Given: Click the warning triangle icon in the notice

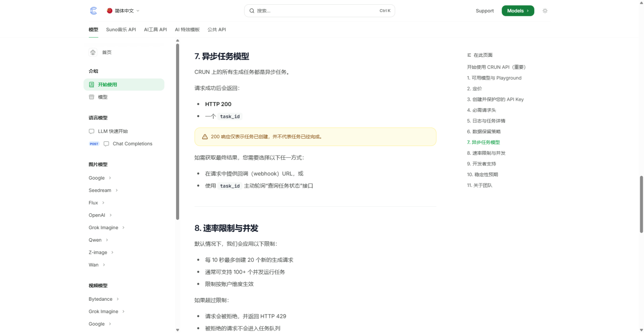Looking at the screenshot, I should pos(205,137).
